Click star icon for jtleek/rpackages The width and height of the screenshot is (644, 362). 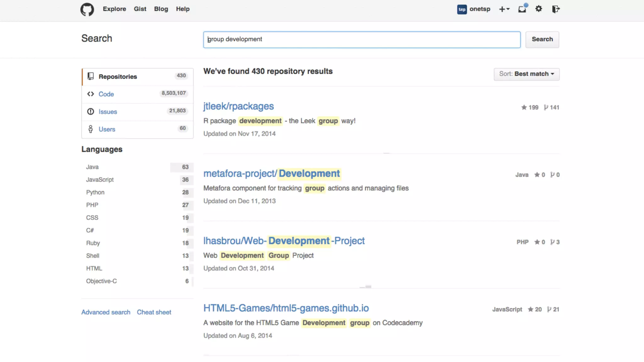coord(524,107)
